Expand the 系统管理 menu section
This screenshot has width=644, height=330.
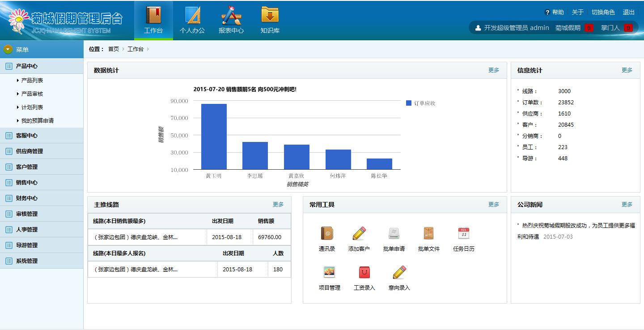click(27, 261)
